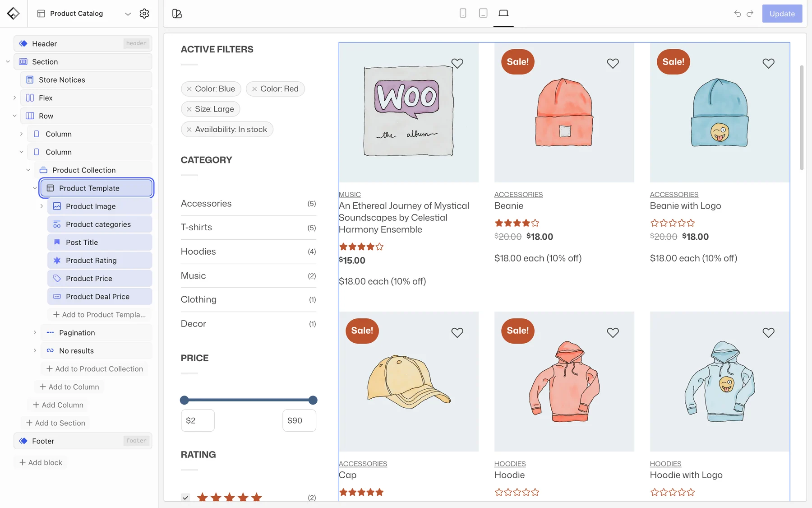
Task: Collapse the Row block
Action: point(14,116)
